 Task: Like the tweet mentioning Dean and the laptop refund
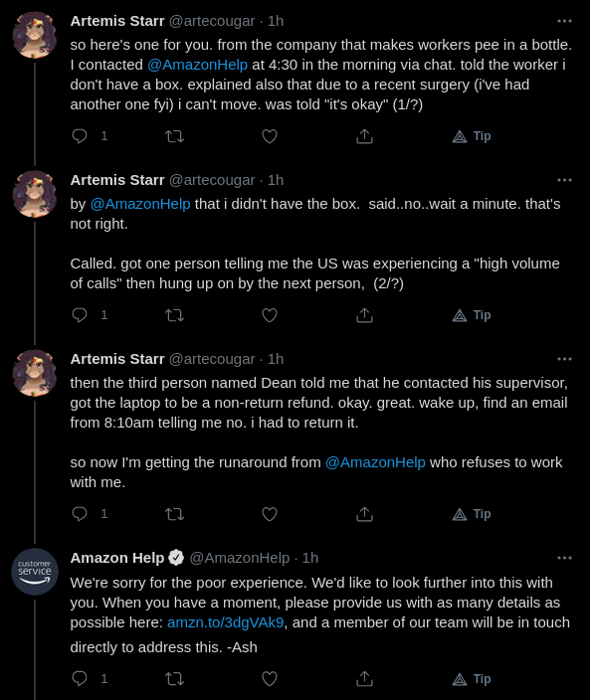click(270, 514)
